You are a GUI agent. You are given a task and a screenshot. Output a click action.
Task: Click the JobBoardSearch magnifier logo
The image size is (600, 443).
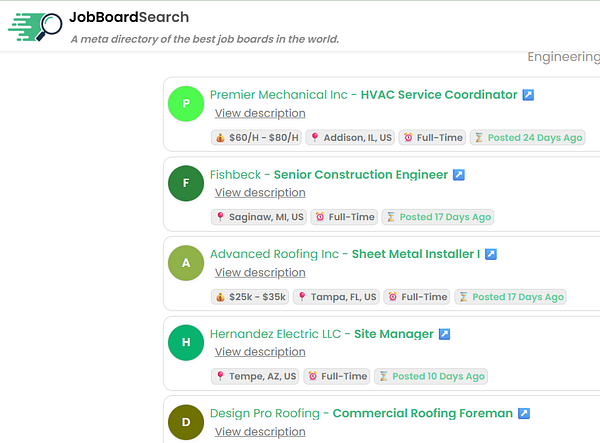click(35, 27)
